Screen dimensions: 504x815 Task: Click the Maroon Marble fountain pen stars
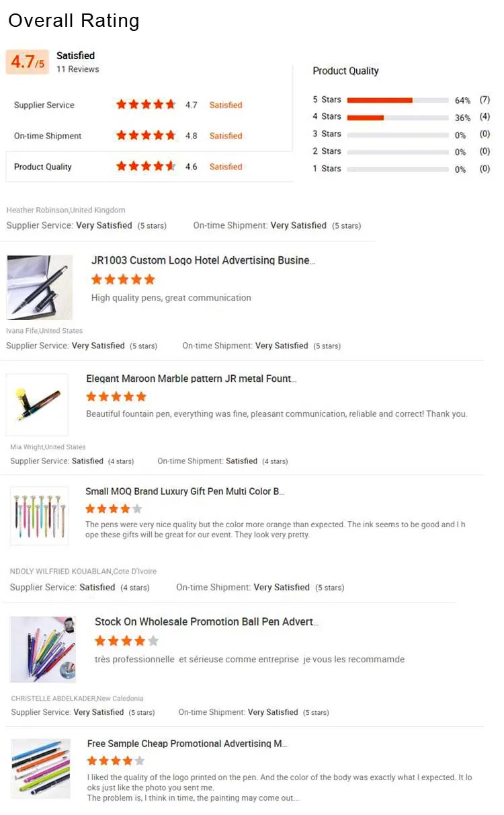coord(116,397)
